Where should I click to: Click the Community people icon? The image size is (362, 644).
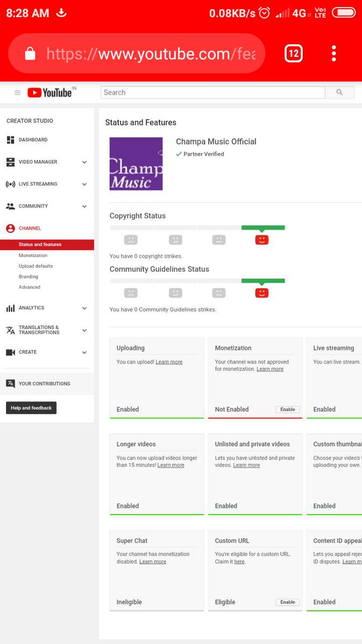pos(10,206)
